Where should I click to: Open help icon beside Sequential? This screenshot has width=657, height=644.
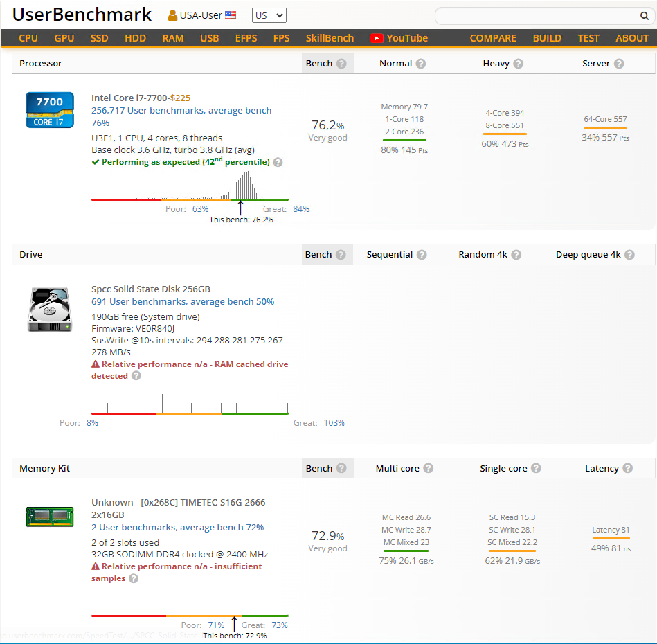422,255
